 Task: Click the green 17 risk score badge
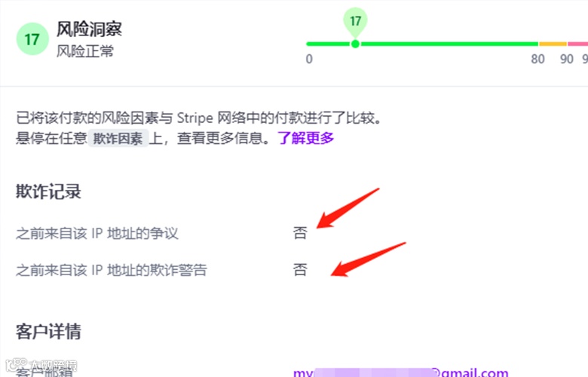tap(32, 39)
